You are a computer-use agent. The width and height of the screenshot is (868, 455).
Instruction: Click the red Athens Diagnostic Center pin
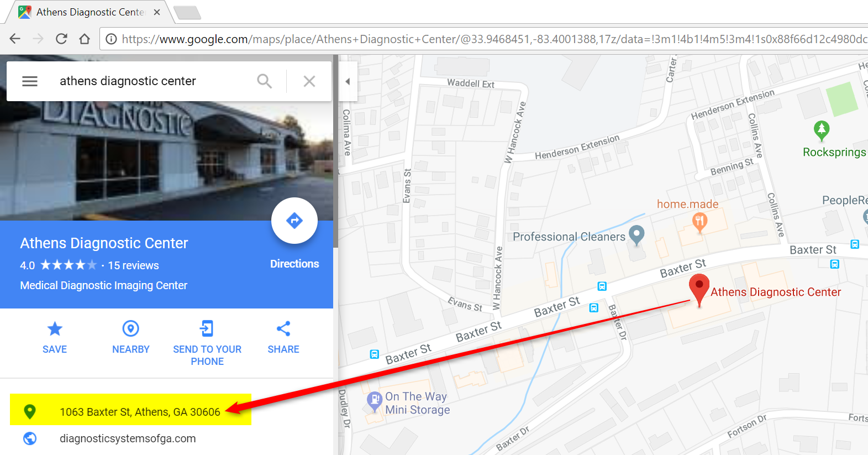(699, 289)
